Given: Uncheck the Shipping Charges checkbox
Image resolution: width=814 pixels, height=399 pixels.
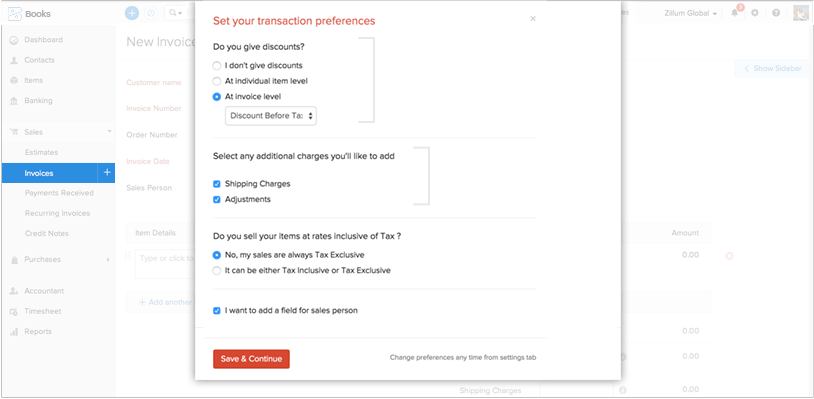Looking at the screenshot, I should pyautogui.click(x=217, y=184).
